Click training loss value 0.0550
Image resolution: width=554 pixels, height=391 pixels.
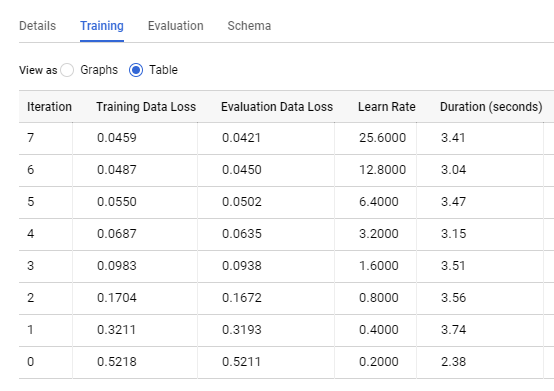click(117, 202)
